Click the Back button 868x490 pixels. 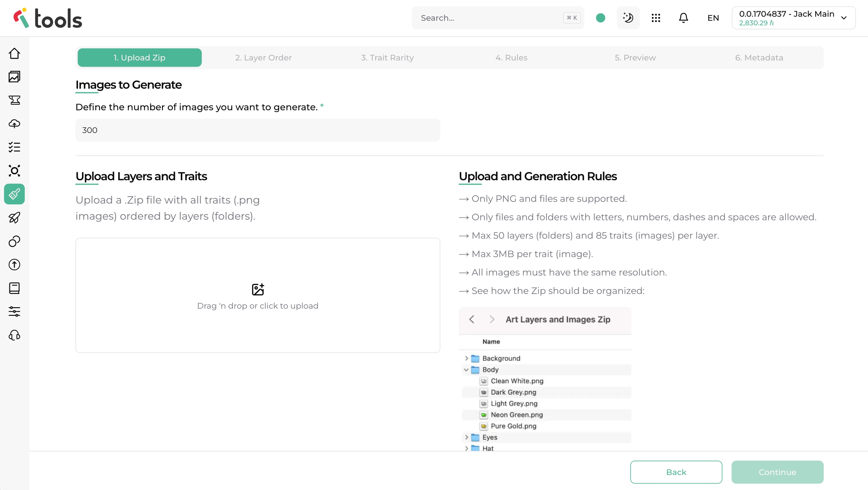pyautogui.click(x=676, y=472)
